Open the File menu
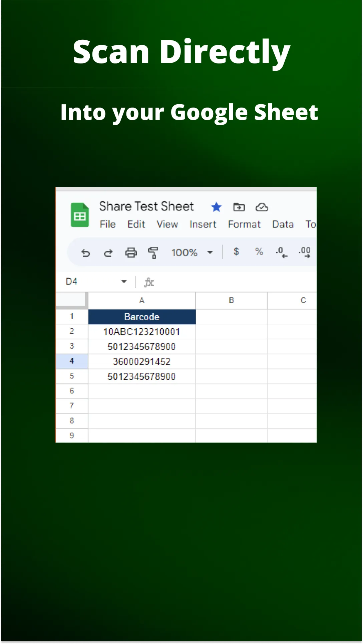The image size is (363, 644). (108, 224)
